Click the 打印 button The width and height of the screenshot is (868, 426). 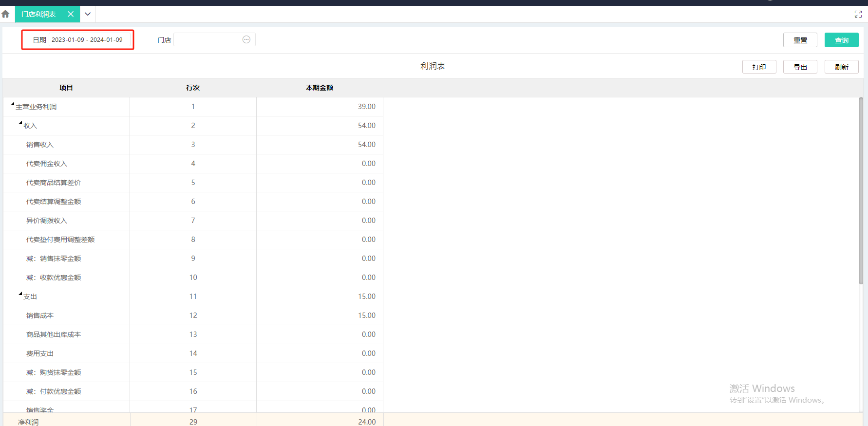(x=759, y=67)
